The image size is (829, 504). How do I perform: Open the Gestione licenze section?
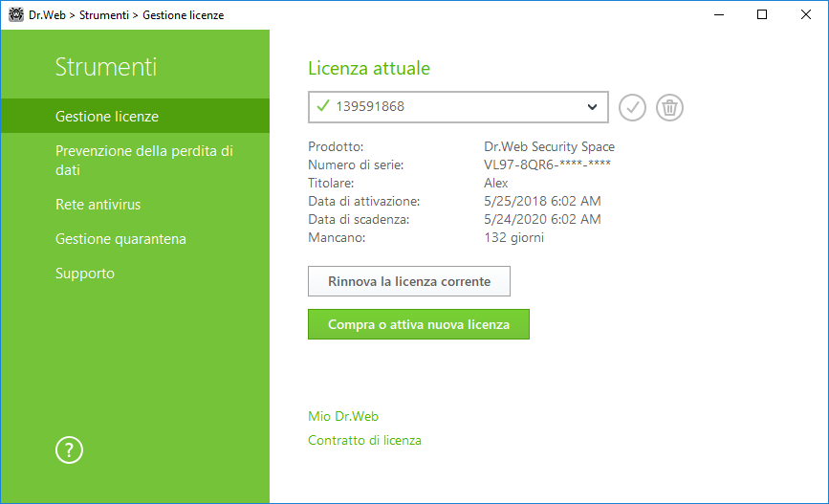click(x=136, y=116)
